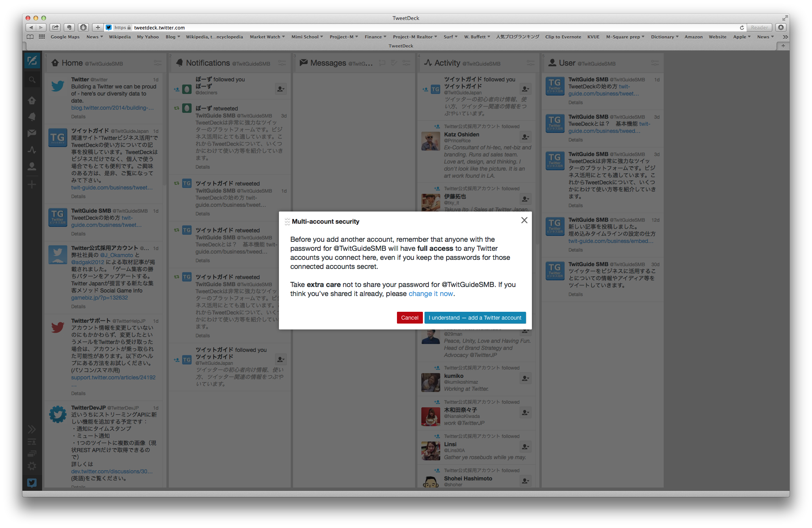Image resolution: width=812 pixels, height=528 pixels.
Task: Open TweetDeck settings gear
Action: (32, 466)
